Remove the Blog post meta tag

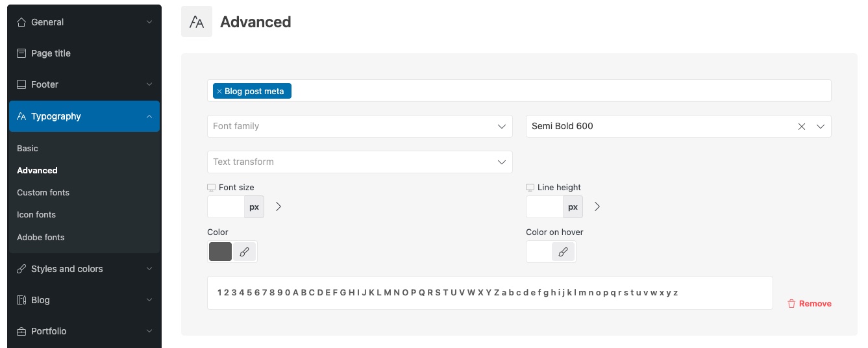(x=219, y=92)
